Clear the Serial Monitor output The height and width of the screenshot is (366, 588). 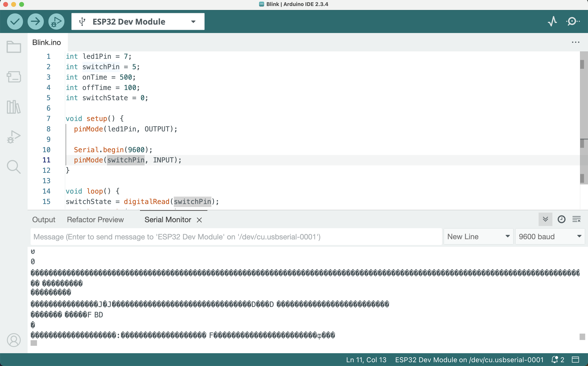click(x=576, y=219)
